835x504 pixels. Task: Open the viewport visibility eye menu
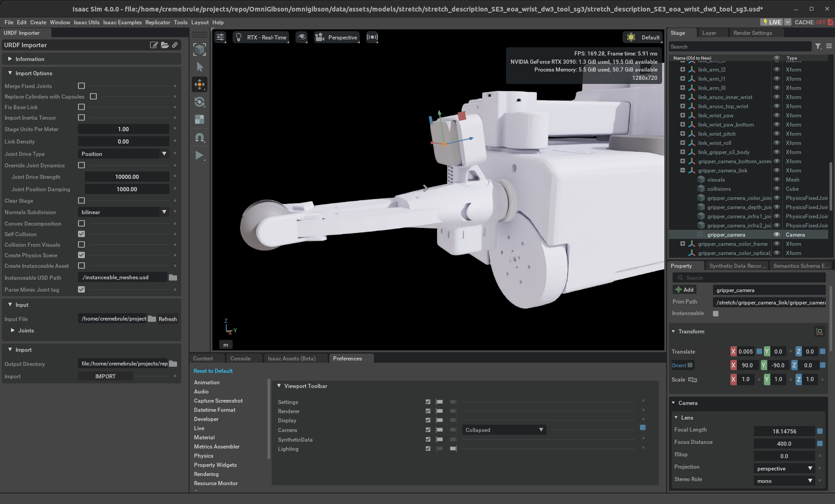301,37
